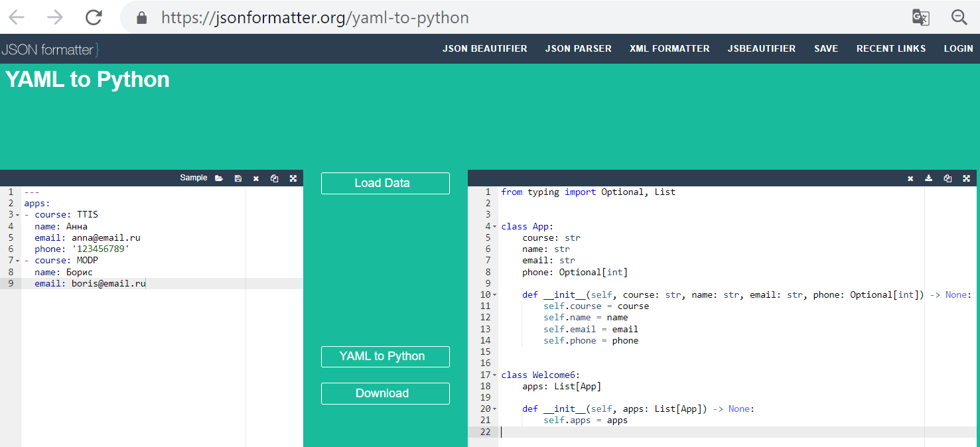Screen dimensions: 980x447
Task: Open the translate page icon in address bar
Action: click(921, 18)
